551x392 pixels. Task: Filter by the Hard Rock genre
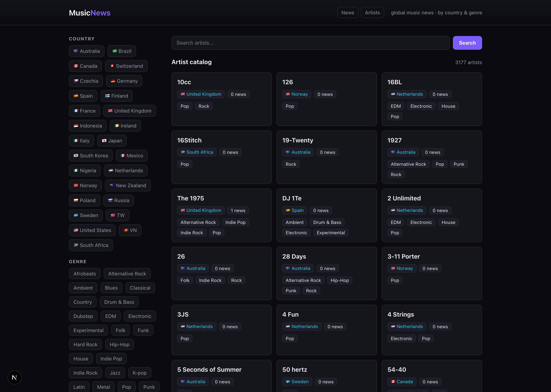point(85,345)
